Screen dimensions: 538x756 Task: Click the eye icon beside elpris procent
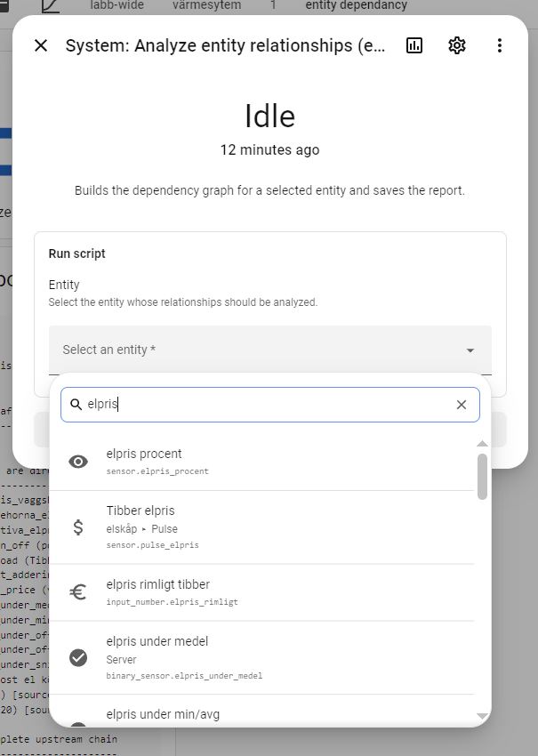pyautogui.click(x=78, y=462)
